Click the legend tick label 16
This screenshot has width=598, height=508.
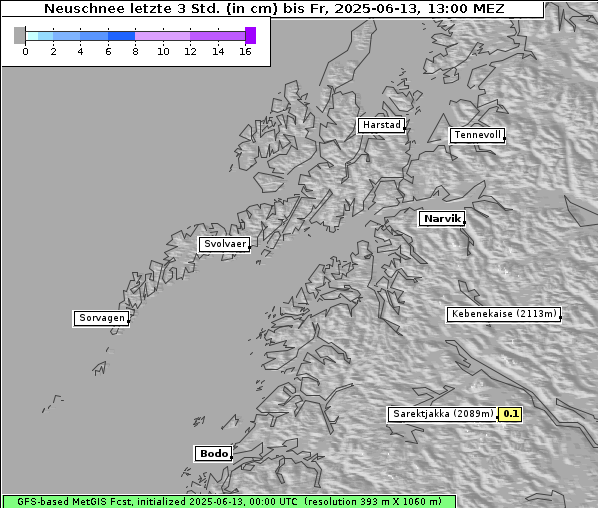(x=245, y=51)
